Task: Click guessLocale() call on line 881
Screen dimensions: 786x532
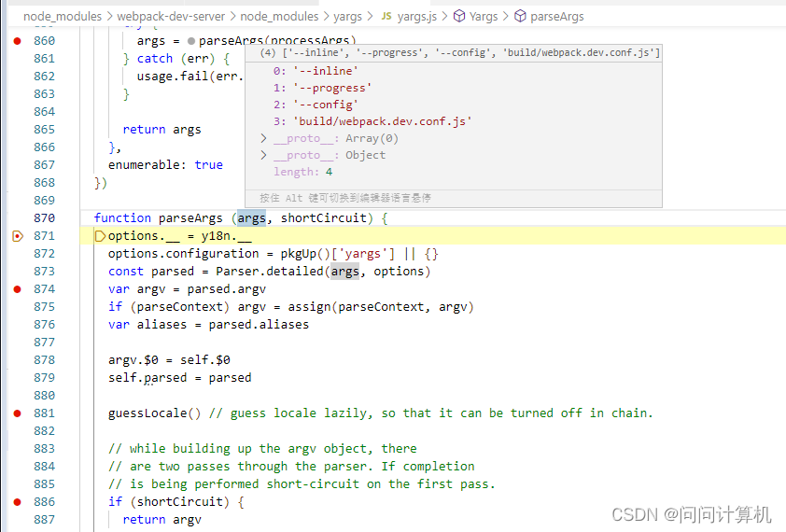Action: 154,413
